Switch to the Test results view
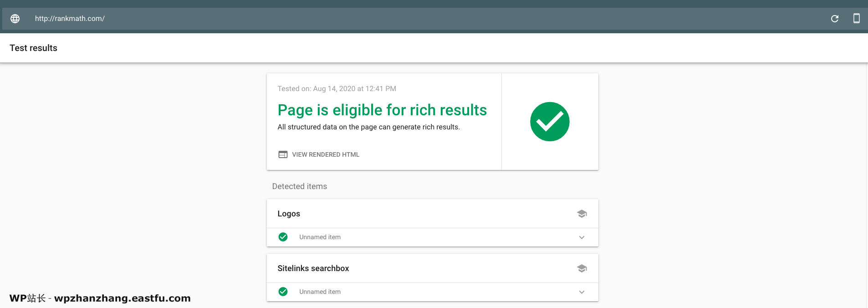The height and width of the screenshot is (308, 868). [x=33, y=48]
